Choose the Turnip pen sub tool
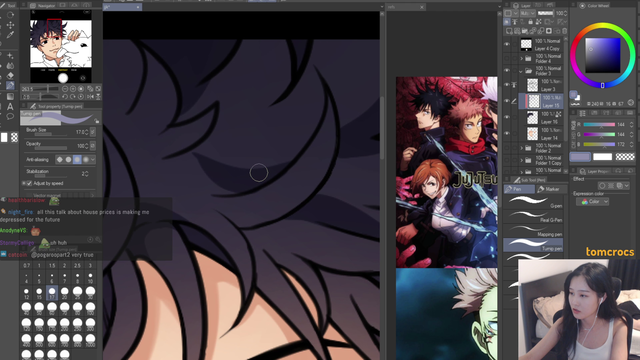The height and width of the screenshot is (360, 640). click(533, 245)
